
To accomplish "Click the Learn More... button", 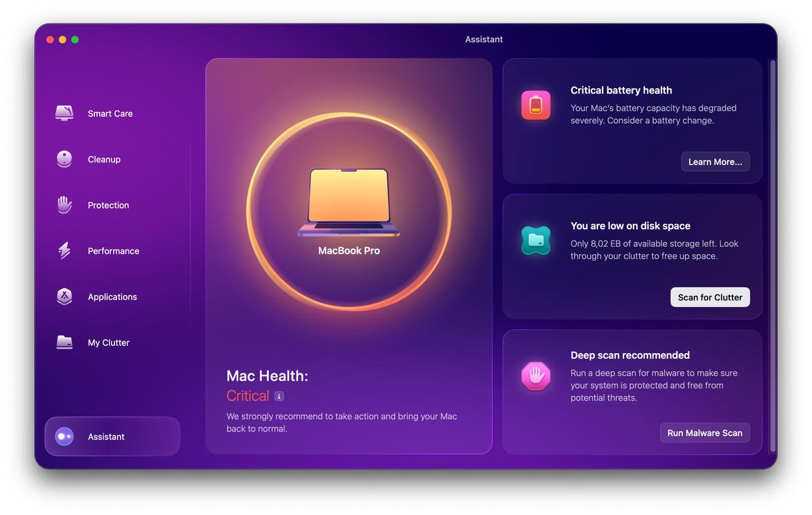I will [x=715, y=162].
